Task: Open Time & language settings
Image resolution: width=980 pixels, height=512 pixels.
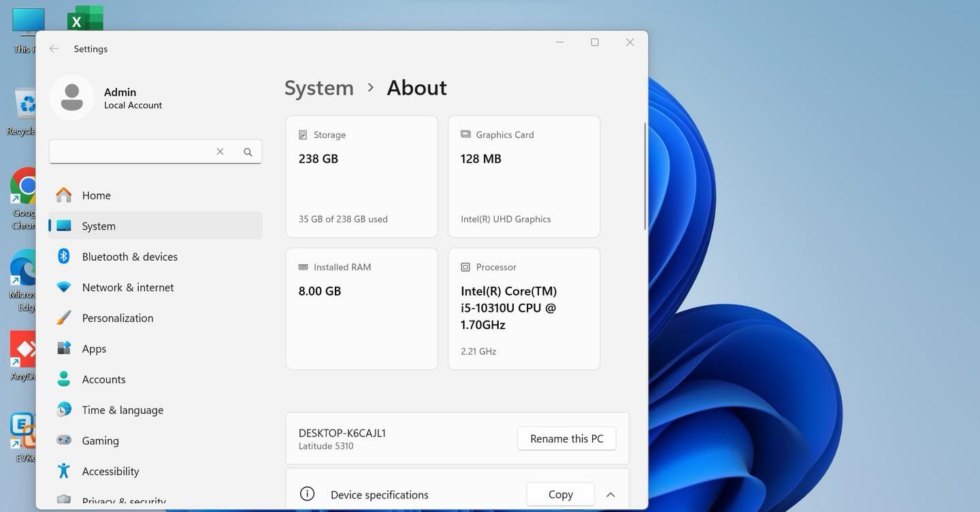Action: (x=122, y=410)
